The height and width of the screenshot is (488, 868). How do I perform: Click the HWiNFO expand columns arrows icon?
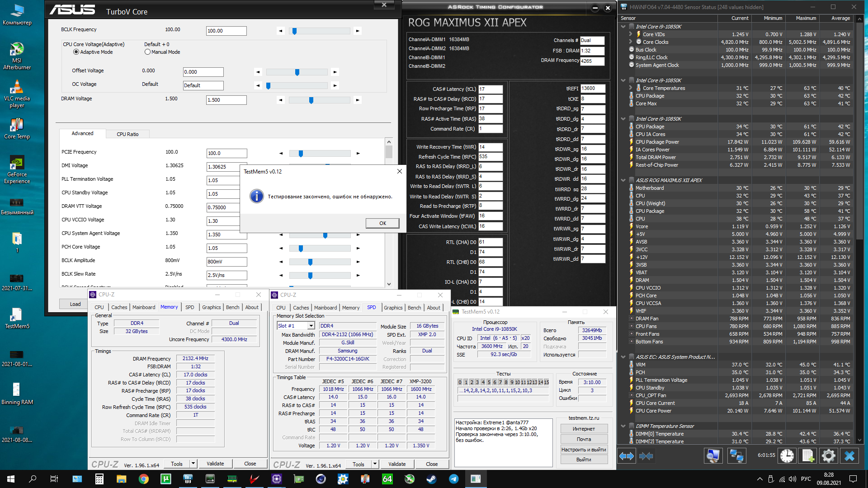coord(627,456)
